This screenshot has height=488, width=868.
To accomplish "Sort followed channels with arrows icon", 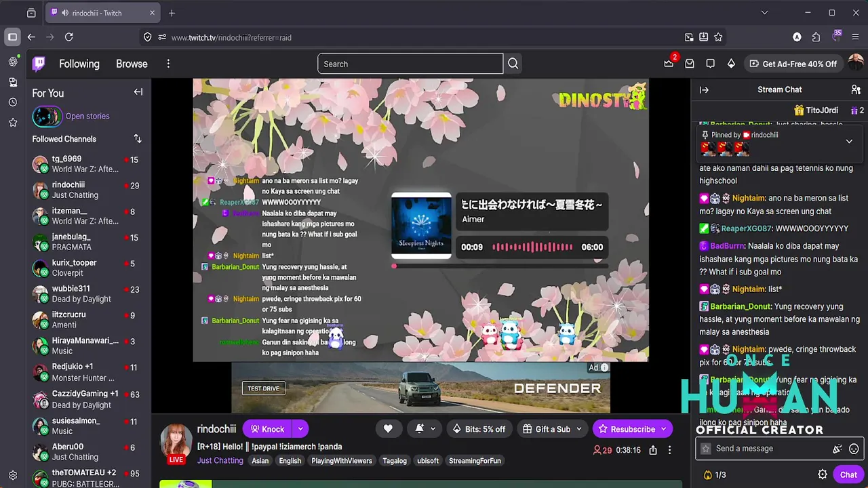I will point(138,139).
